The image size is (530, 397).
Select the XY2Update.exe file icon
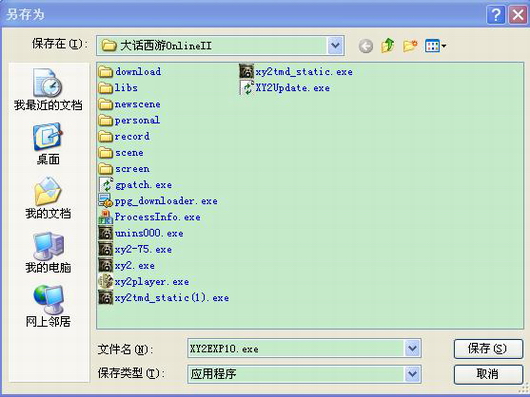(246, 88)
